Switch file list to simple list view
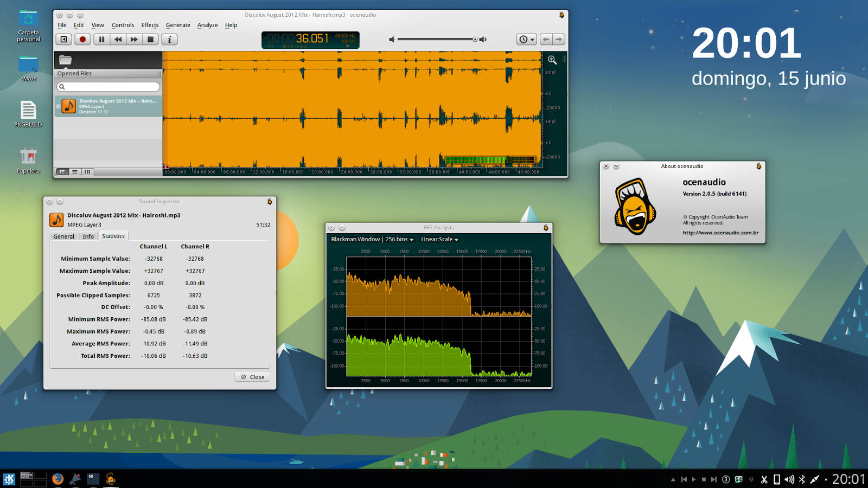The height and width of the screenshot is (488, 868). (74, 172)
